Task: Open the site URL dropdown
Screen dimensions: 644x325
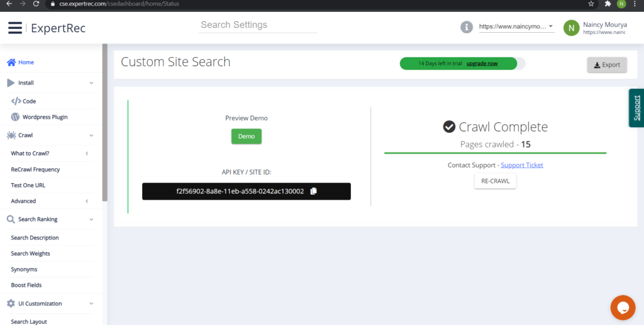Action: point(517,26)
